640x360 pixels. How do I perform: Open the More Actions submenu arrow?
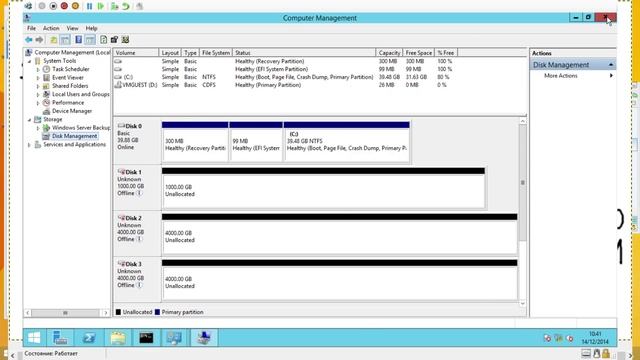tap(611, 76)
